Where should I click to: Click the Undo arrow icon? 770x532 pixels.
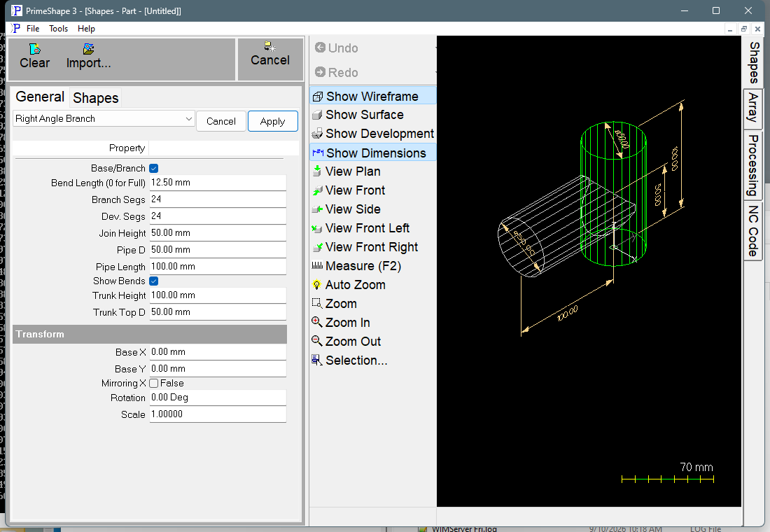320,48
